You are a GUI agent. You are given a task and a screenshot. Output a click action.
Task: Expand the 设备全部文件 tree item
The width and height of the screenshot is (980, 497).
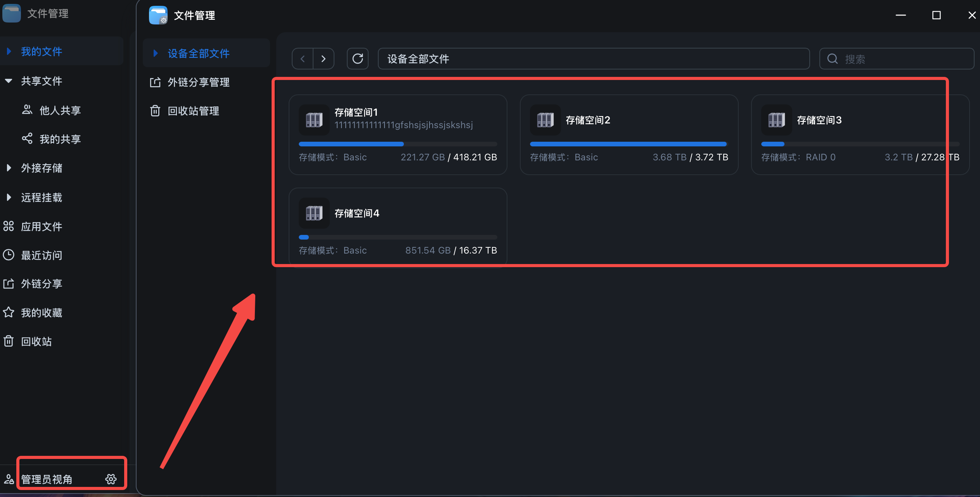pyautogui.click(x=155, y=53)
